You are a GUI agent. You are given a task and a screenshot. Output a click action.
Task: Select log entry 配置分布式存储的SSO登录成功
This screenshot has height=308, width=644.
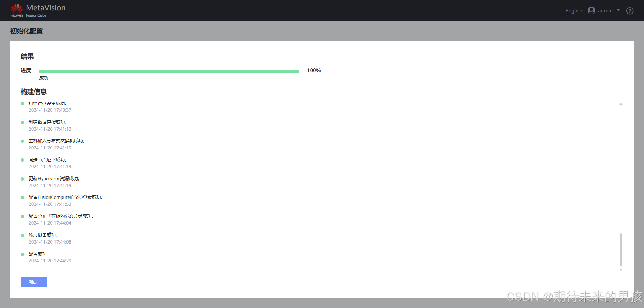coord(61,216)
